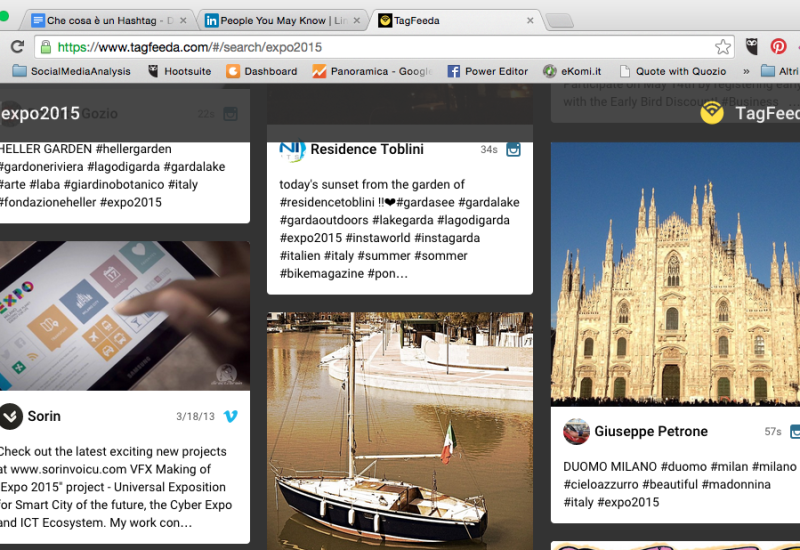800x550 pixels.
Task: Open the Duomo Milano cathedral photo
Action: click(x=676, y=274)
